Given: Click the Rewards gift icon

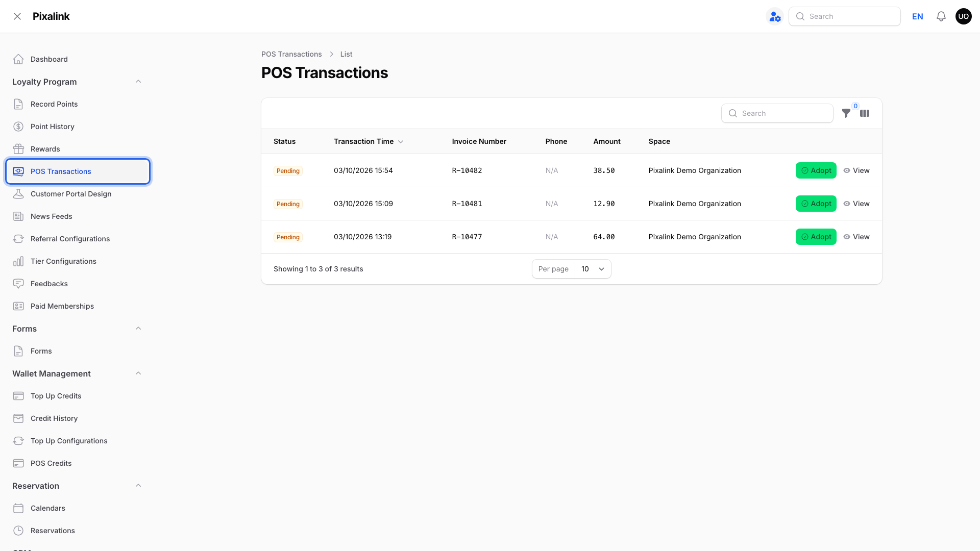Looking at the screenshot, I should pos(18,149).
